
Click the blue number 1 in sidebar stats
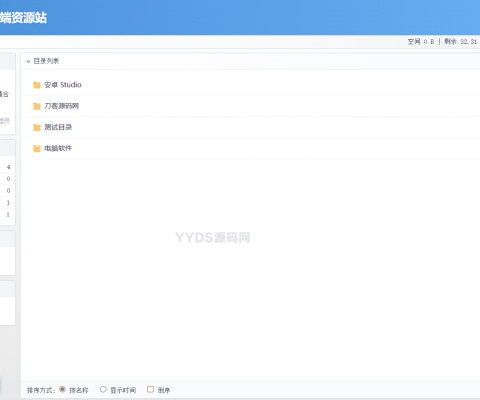[x=8, y=215]
